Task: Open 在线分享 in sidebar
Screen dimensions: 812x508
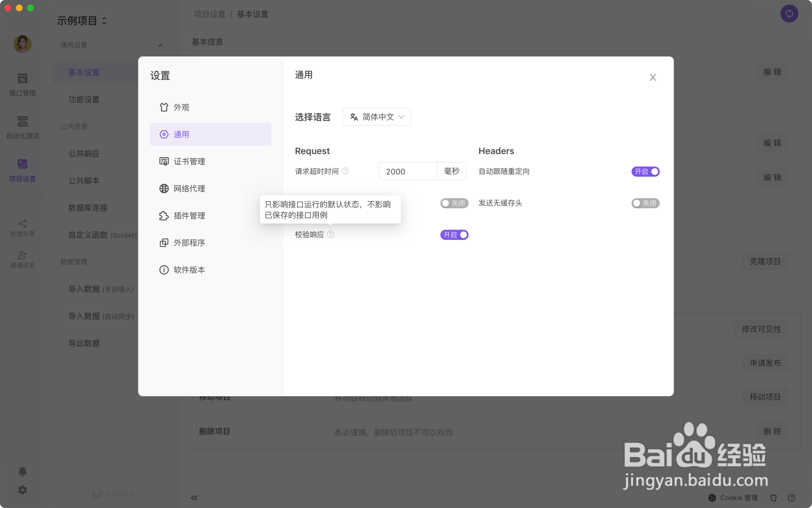Action: [x=23, y=229]
